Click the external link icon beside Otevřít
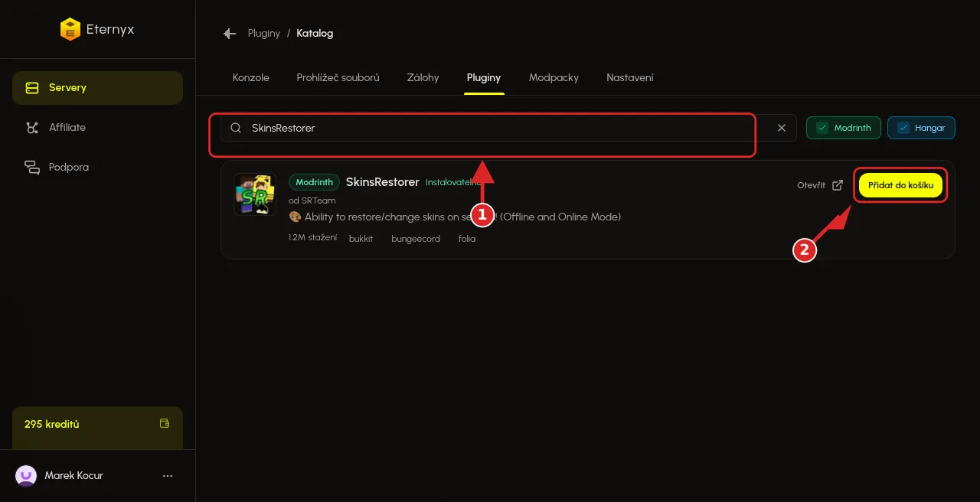The image size is (980, 502). tap(838, 185)
